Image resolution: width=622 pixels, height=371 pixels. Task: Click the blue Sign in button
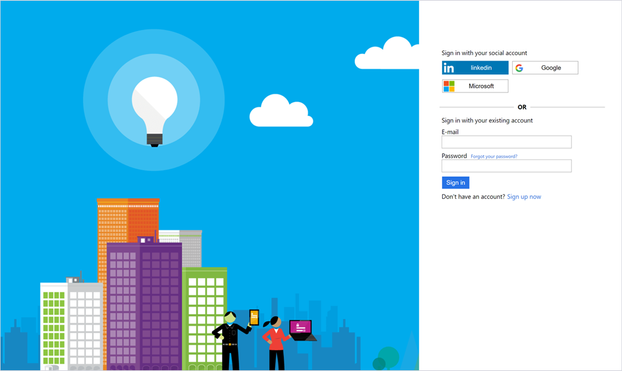tap(455, 183)
